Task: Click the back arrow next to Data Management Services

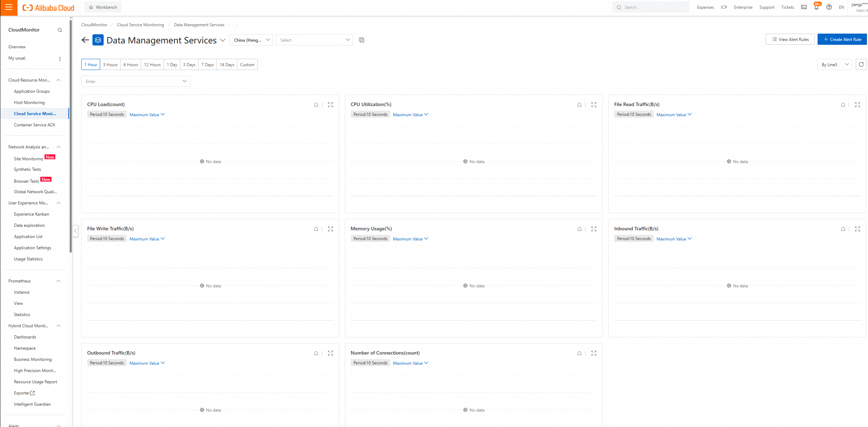Action: [85, 40]
